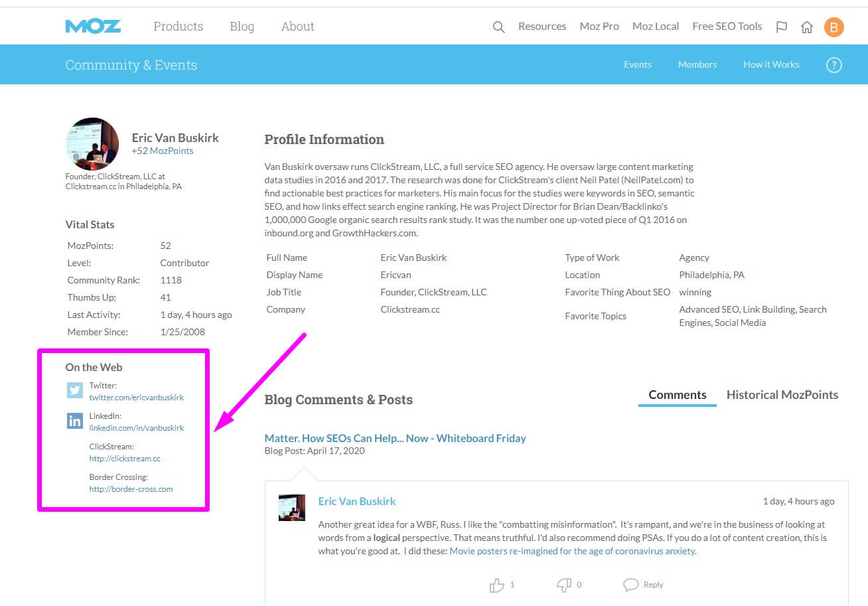The image size is (868, 606).
Task: Click the Display Name value Ericvan
Action: pos(396,275)
